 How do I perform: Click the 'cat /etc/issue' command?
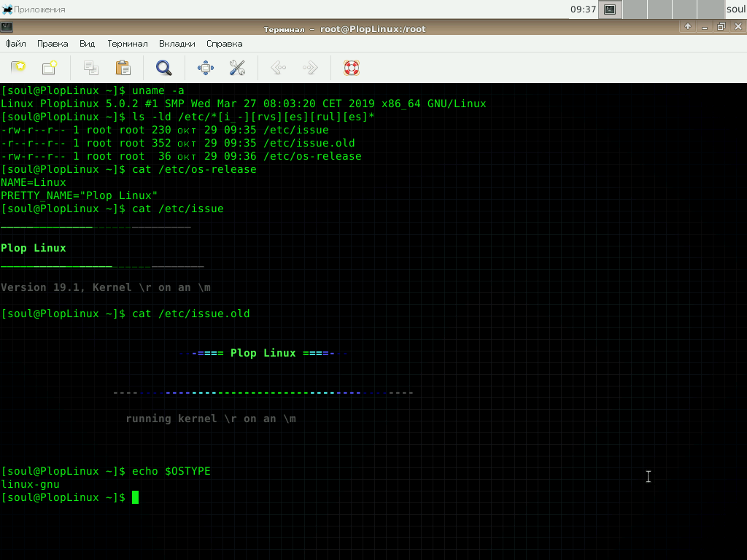click(x=178, y=209)
